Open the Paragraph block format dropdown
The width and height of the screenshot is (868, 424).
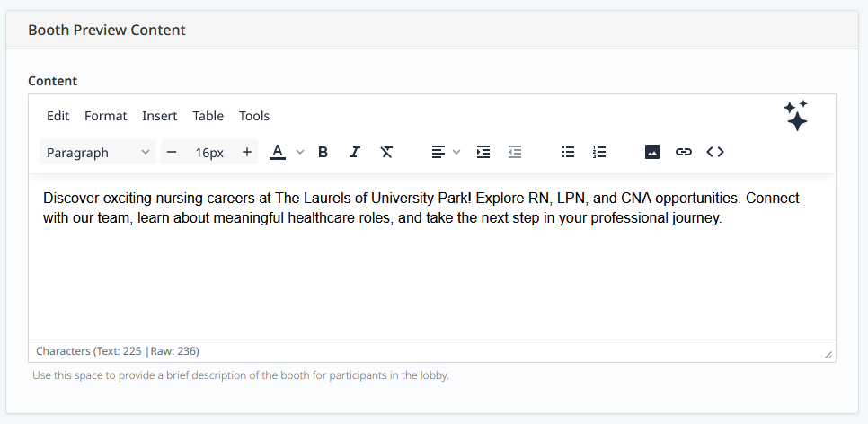[x=98, y=152]
